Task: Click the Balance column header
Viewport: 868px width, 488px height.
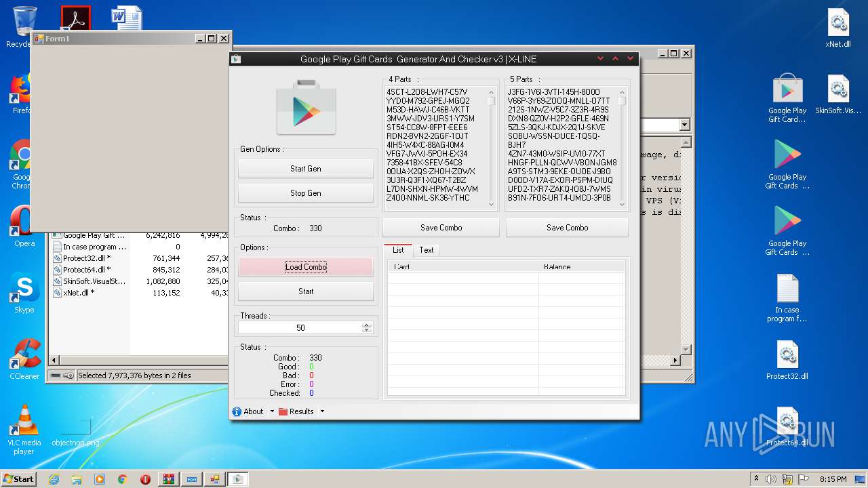Action: 581,267
